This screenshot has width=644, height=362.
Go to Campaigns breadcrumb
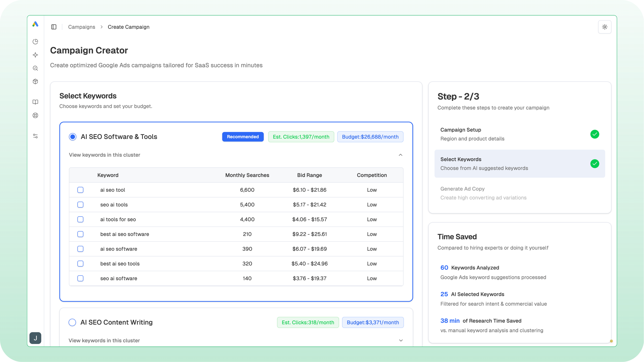(82, 27)
